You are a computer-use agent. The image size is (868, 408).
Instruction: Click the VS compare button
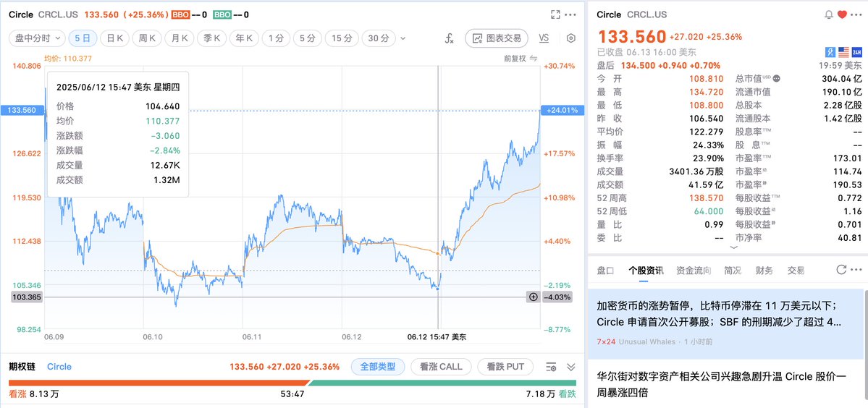click(544, 38)
